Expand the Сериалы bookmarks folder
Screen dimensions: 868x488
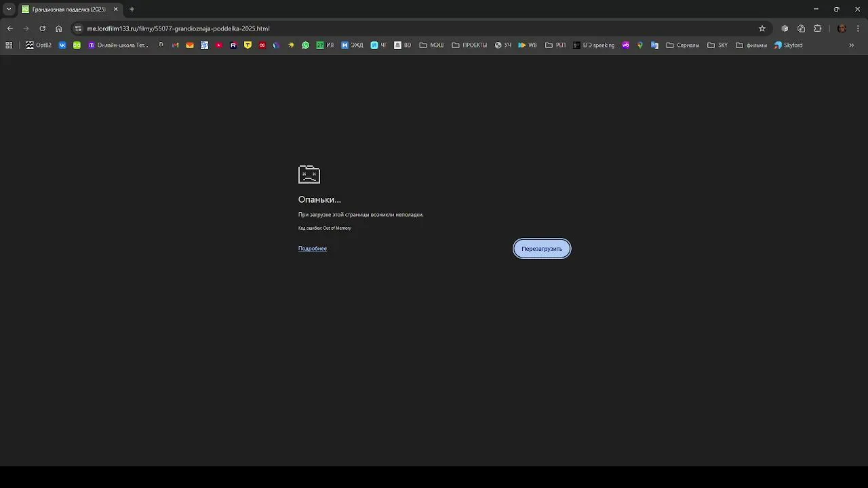[x=682, y=45]
